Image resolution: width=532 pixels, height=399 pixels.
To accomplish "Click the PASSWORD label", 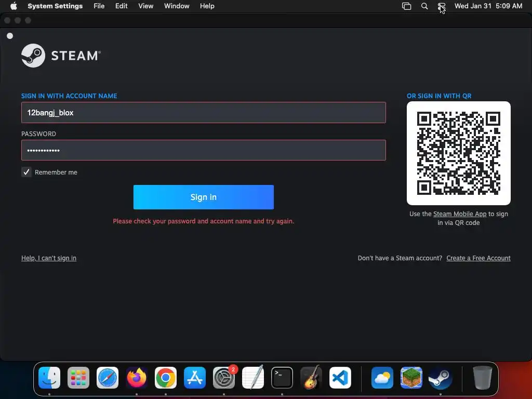I will click(x=38, y=134).
